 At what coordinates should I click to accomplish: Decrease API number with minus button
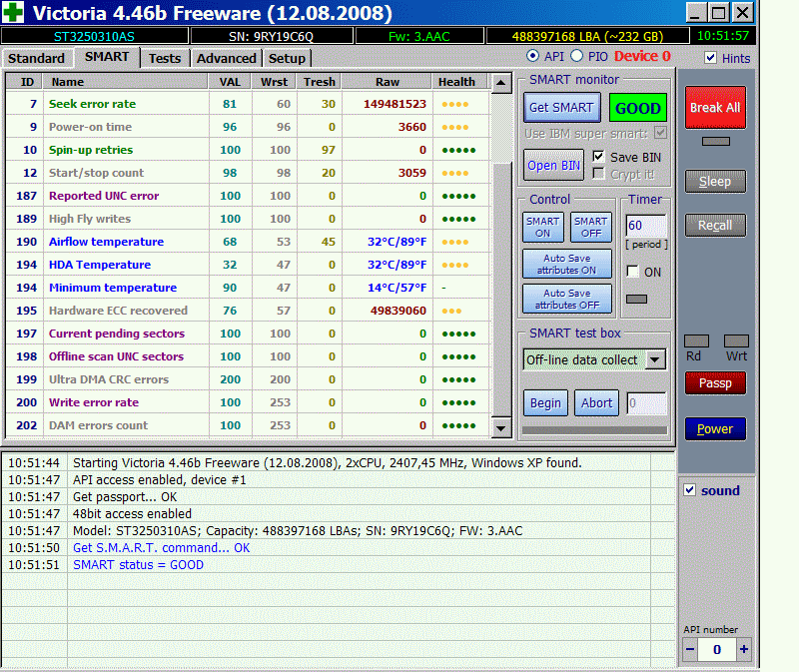click(x=690, y=649)
